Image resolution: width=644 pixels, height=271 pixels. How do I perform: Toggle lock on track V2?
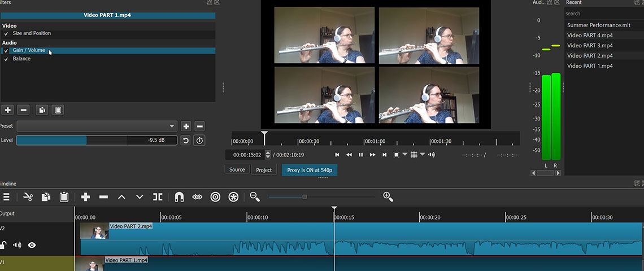click(x=3, y=245)
